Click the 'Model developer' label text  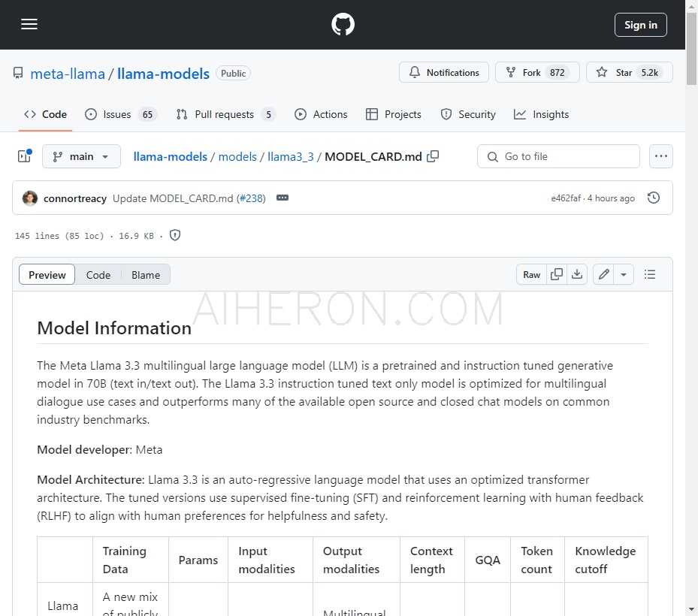tap(83, 449)
